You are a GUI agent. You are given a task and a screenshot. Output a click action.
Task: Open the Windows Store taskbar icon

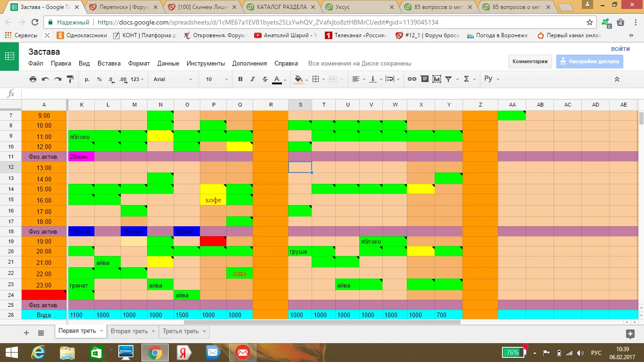pyautogui.click(x=96, y=352)
